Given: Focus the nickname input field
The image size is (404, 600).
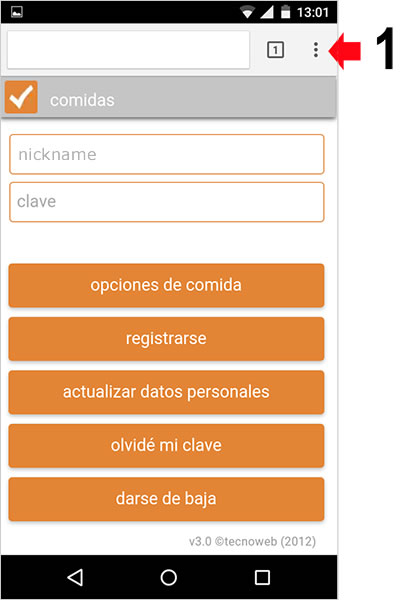Looking at the screenshot, I should coord(167,154).
